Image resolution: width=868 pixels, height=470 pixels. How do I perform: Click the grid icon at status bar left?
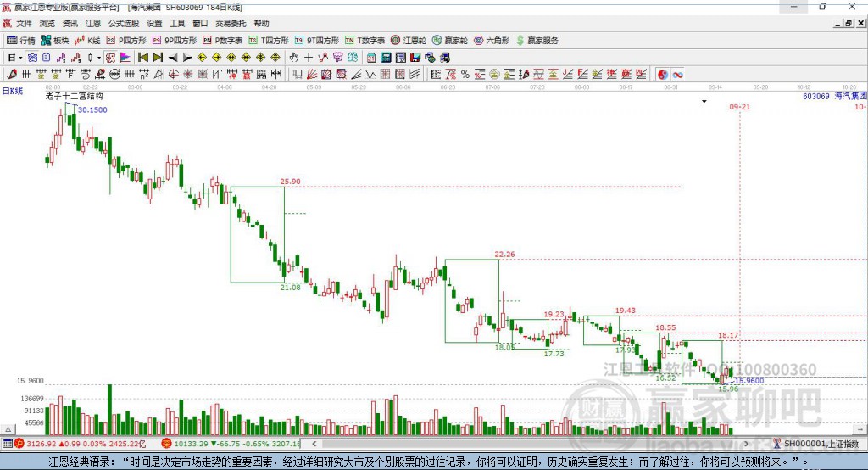pos(7,444)
